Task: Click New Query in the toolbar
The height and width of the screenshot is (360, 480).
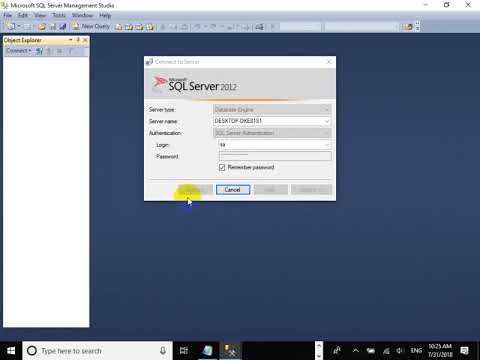Action: (x=91, y=26)
